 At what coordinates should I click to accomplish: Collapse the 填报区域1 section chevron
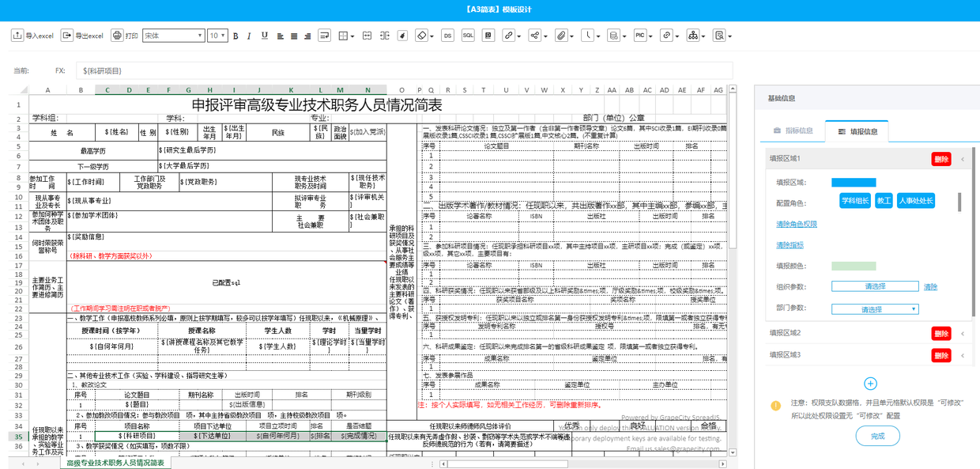click(963, 159)
